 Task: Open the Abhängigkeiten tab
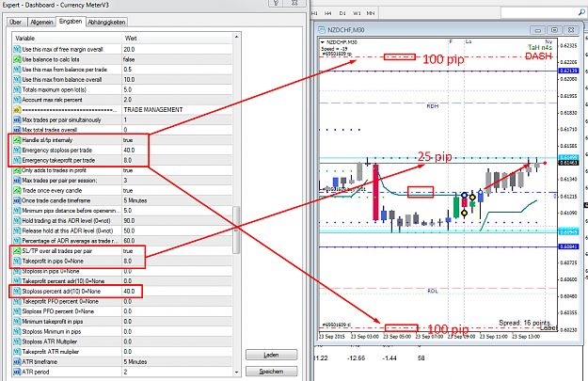[106, 23]
